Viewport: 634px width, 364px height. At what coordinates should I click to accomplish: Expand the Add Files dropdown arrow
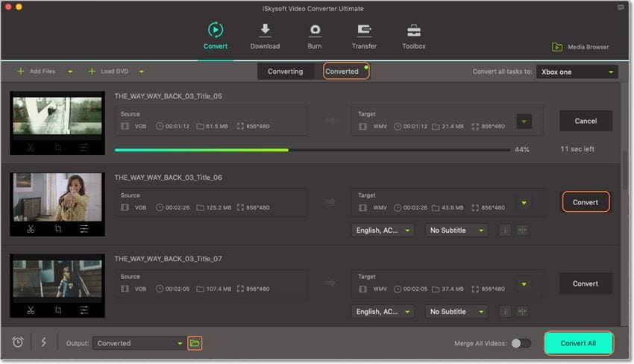(x=70, y=72)
